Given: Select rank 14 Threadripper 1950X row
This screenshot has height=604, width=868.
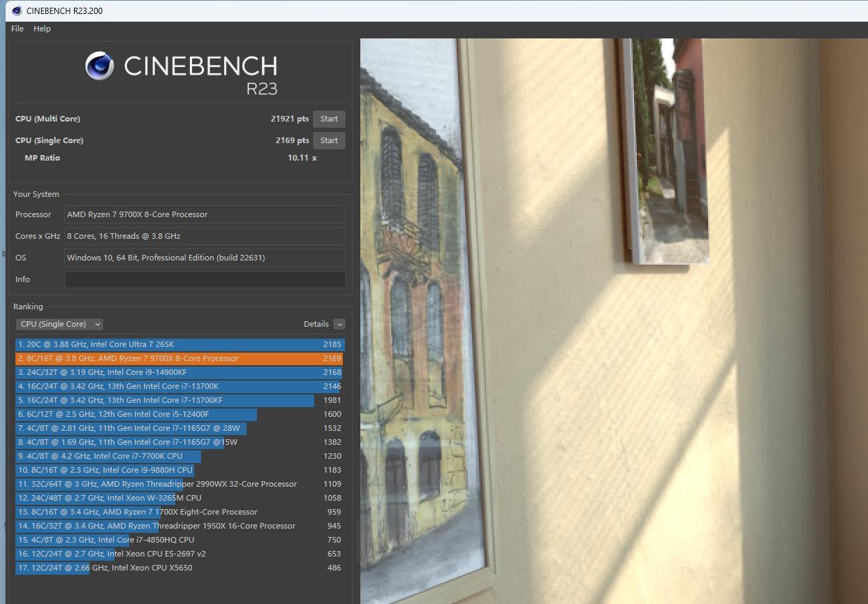Looking at the screenshot, I should click(180, 526).
